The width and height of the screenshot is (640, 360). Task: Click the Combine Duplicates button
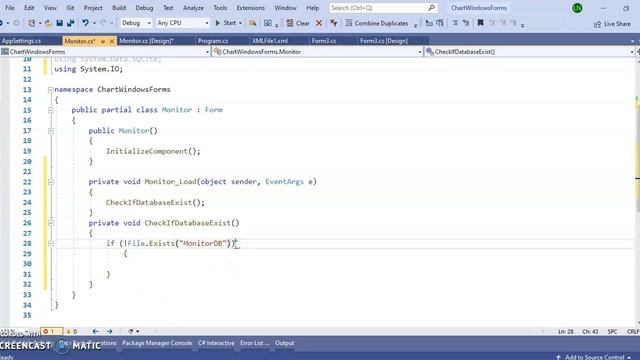[x=377, y=23]
